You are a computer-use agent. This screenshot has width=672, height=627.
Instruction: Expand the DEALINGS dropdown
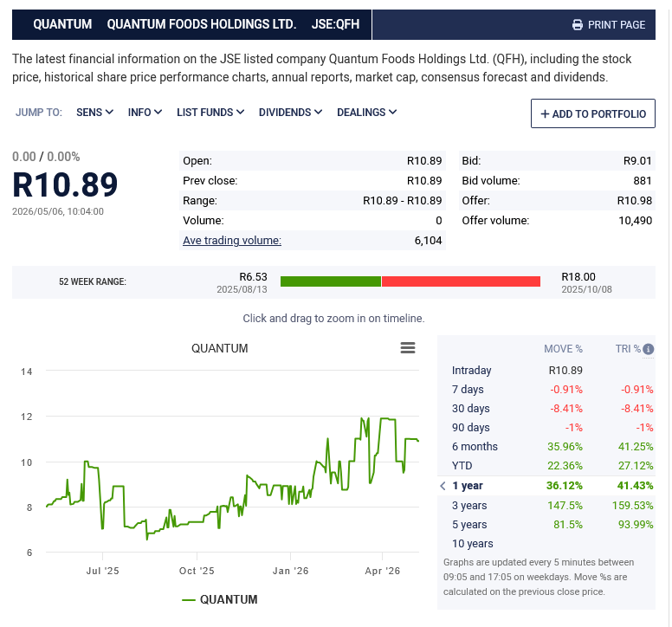[x=367, y=113]
